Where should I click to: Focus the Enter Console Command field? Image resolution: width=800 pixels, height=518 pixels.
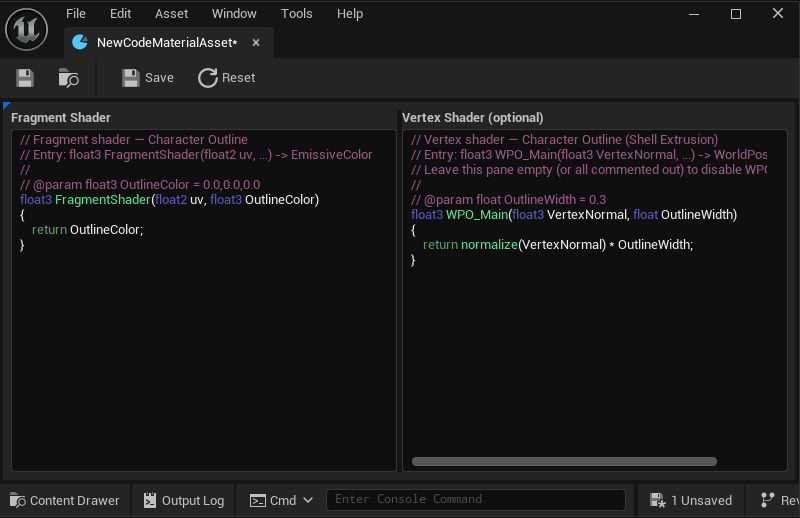point(476,499)
